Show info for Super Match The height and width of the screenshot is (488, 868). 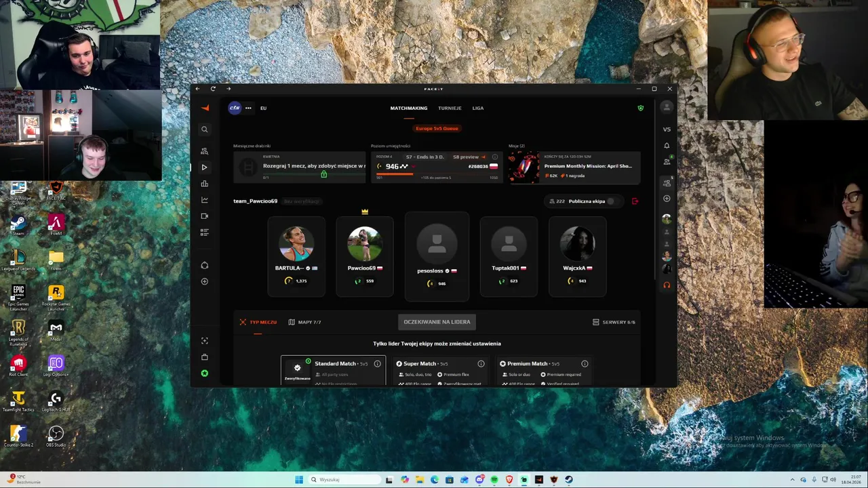tap(481, 364)
